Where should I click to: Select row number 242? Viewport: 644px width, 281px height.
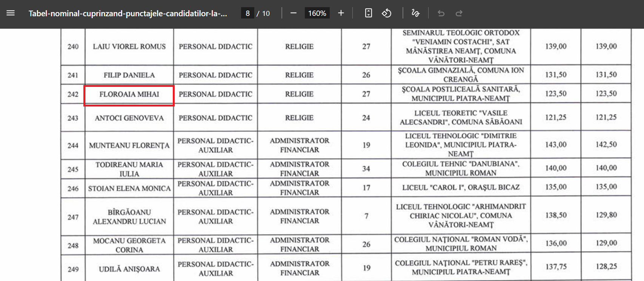73,94
